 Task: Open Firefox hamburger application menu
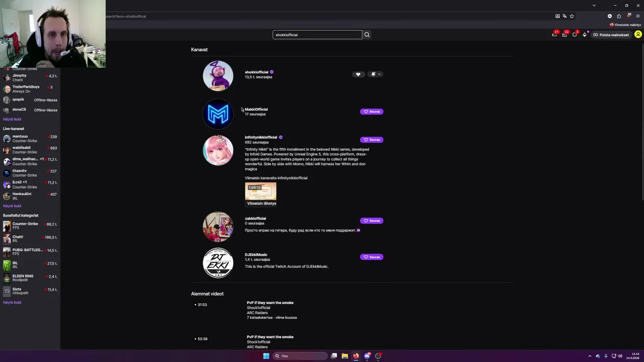tap(638, 16)
